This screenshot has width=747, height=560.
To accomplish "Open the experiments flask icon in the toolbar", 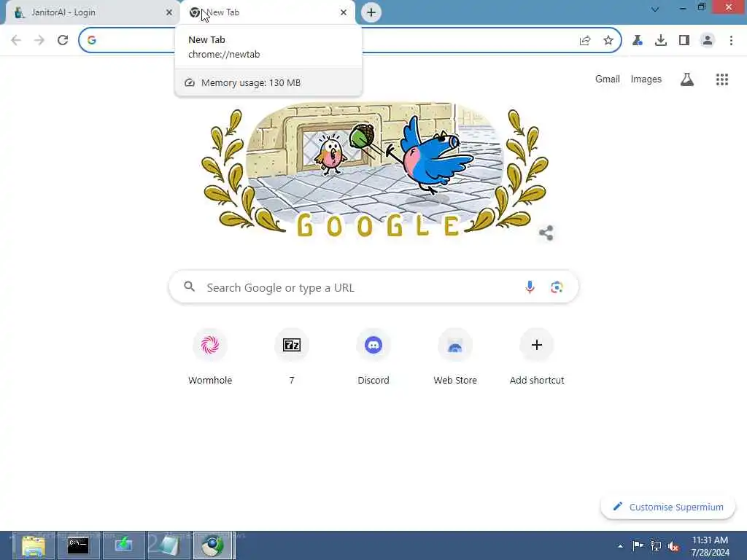I will click(x=638, y=41).
